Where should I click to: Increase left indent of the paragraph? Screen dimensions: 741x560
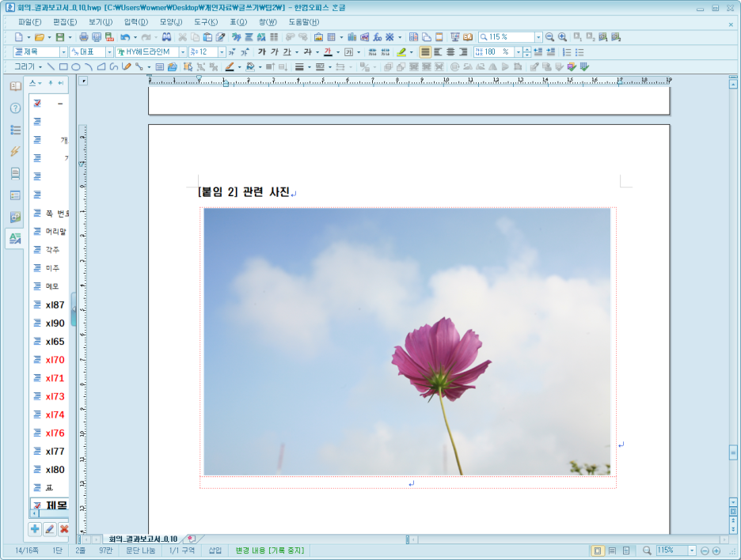[x=550, y=52]
